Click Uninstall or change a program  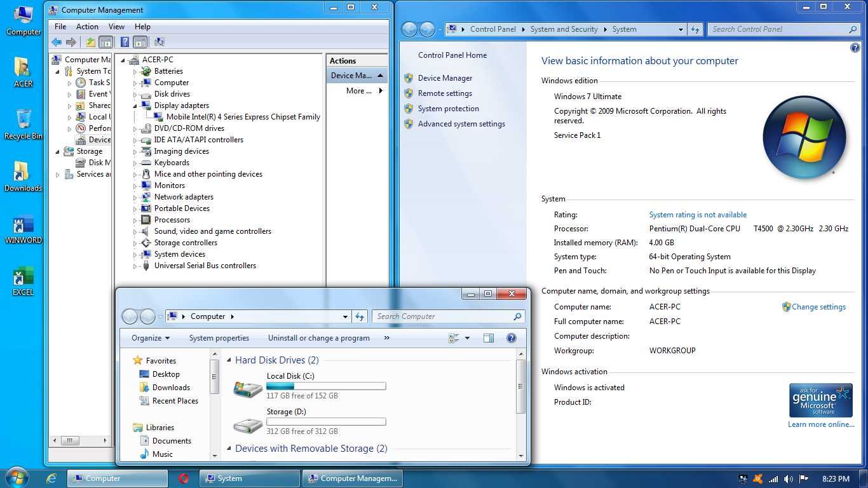click(x=319, y=338)
